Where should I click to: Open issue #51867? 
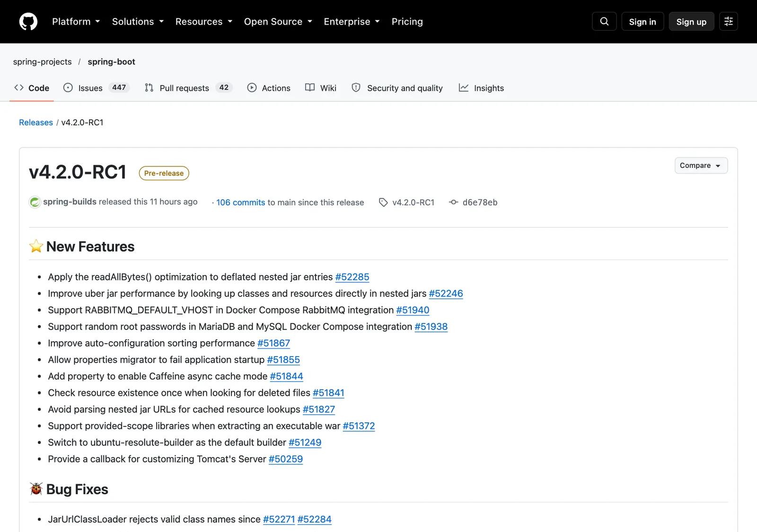[273, 343]
